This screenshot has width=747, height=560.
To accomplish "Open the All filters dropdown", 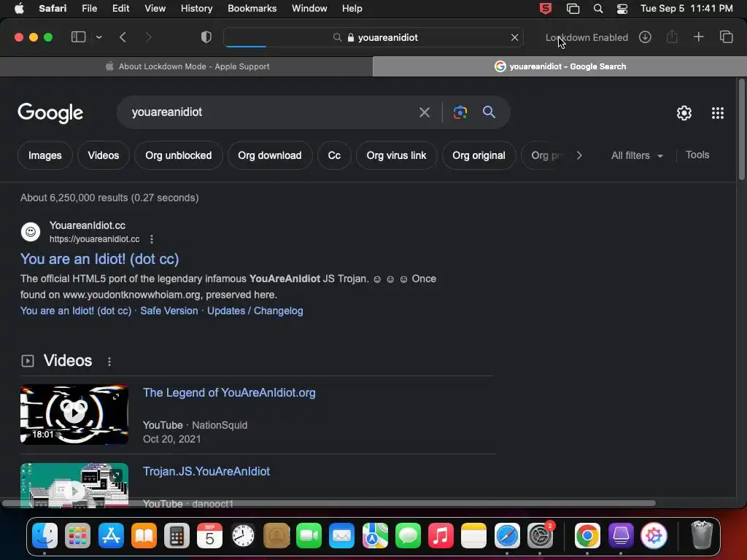I will (637, 156).
